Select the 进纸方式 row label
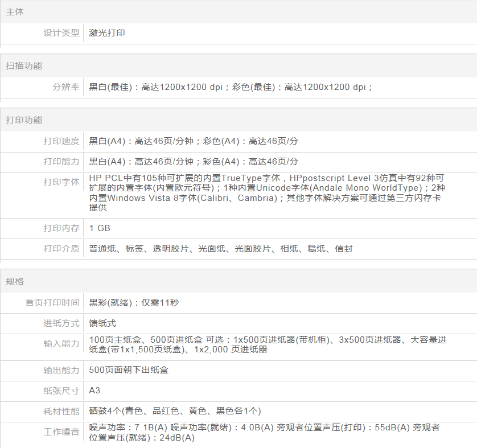This screenshot has width=477, height=448. click(61, 323)
